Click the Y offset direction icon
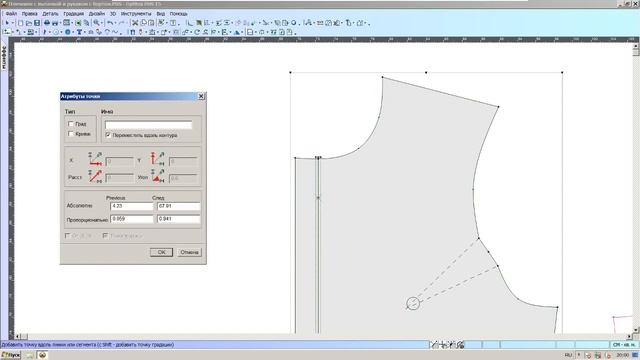Viewport: 640px width, 360px height. click(x=158, y=159)
